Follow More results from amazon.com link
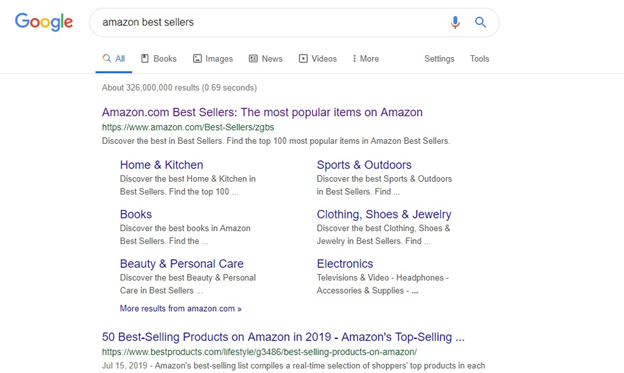 click(181, 309)
